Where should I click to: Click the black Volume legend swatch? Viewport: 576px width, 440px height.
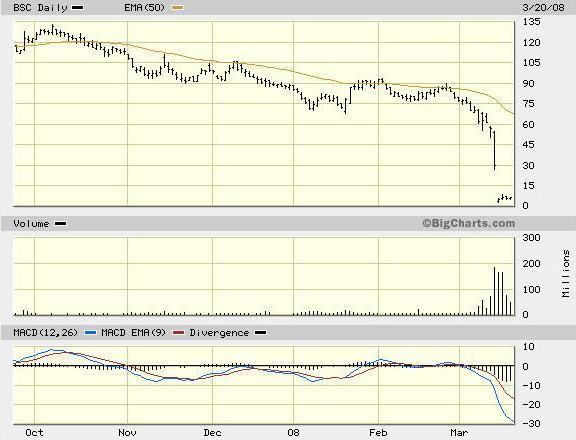tap(61, 223)
